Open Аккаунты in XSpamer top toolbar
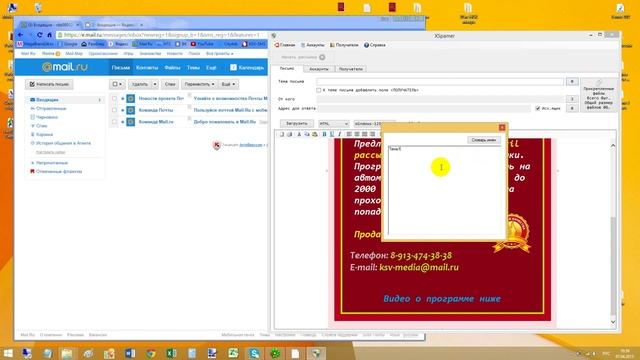640x360 pixels. click(312, 45)
